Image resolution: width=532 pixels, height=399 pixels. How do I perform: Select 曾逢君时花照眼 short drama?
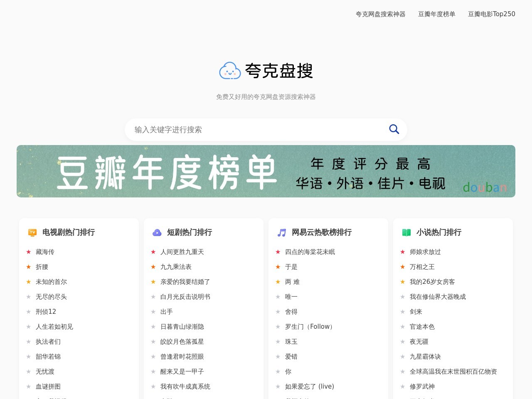point(182,357)
